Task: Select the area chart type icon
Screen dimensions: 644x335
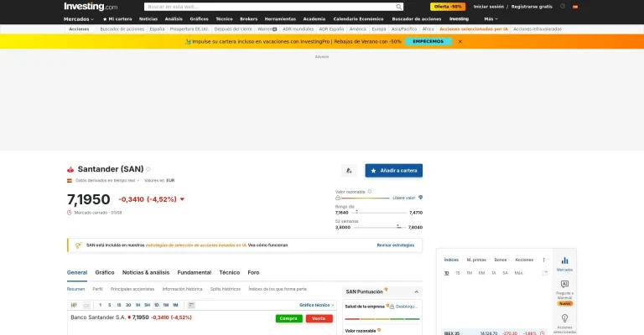Action: pos(86,305)
